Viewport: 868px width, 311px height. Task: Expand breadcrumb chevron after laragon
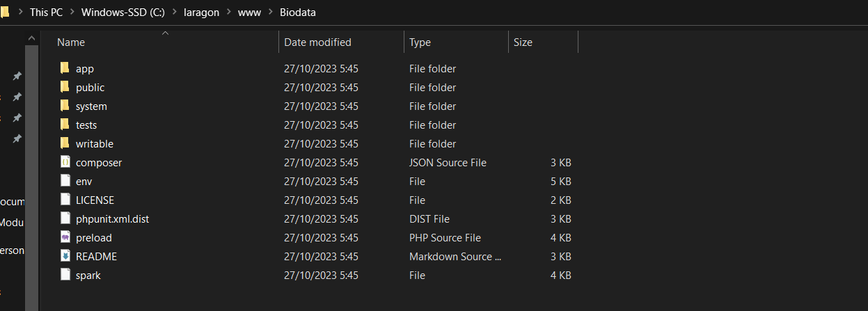tap(228, 13)
